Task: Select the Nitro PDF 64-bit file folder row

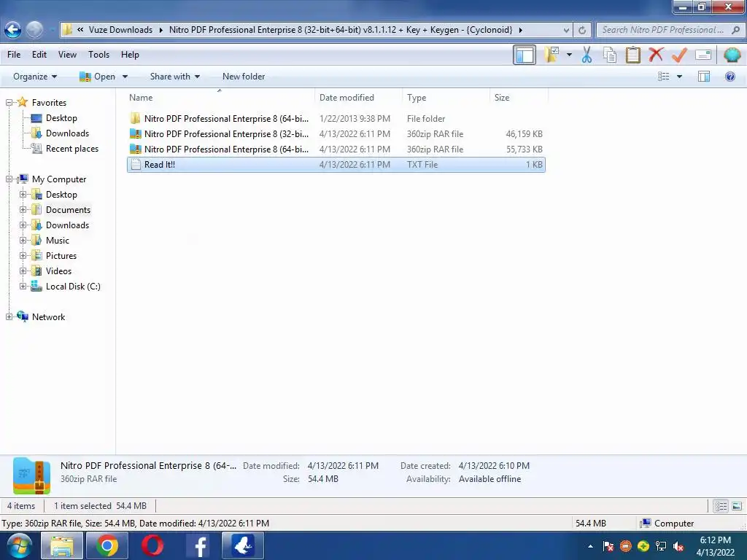Action: pyautogui.click(x=336, y=119)
